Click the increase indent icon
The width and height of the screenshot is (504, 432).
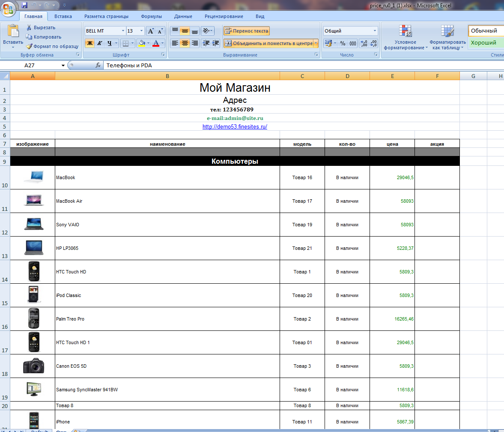[x=215, y=43]
